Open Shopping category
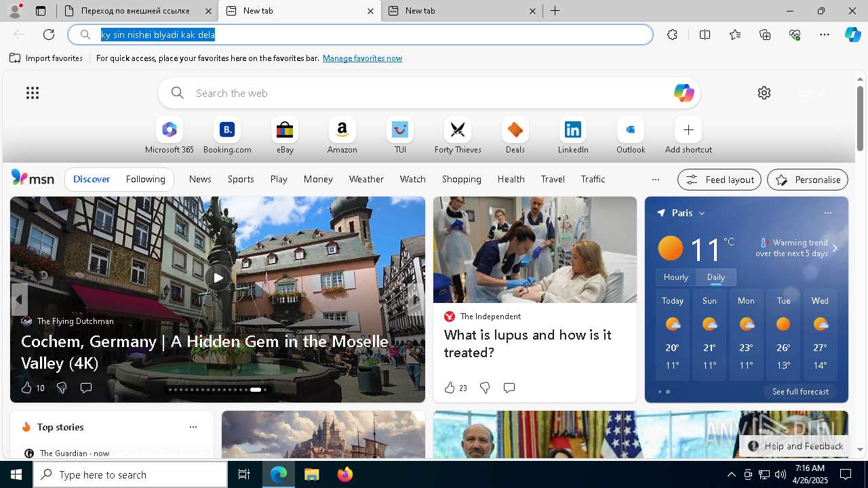Image resolution: width=868 pixels, height=488 pixels. coord(461,179)
